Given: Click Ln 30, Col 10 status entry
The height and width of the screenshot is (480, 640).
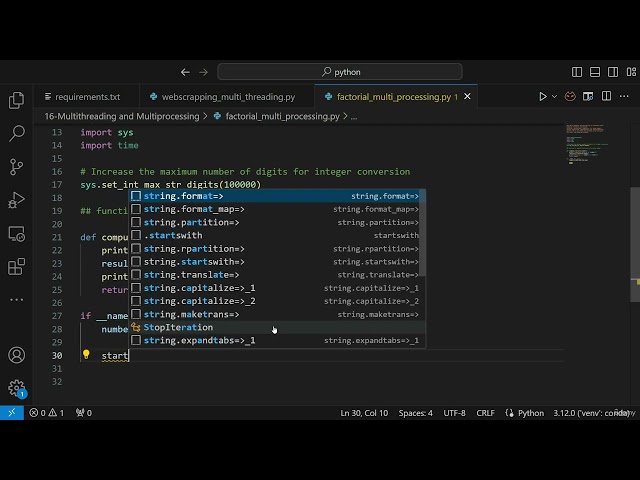Looking at the screenshot, I should click(364, 413).
